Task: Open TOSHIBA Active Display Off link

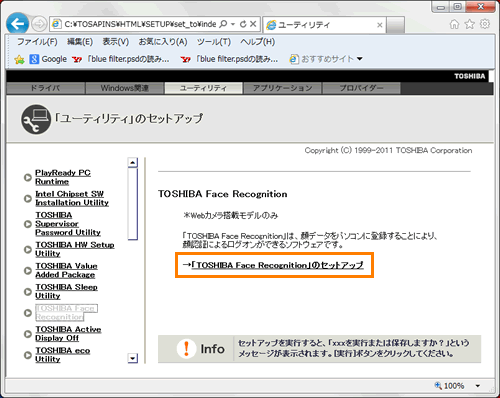Action: 68,334
